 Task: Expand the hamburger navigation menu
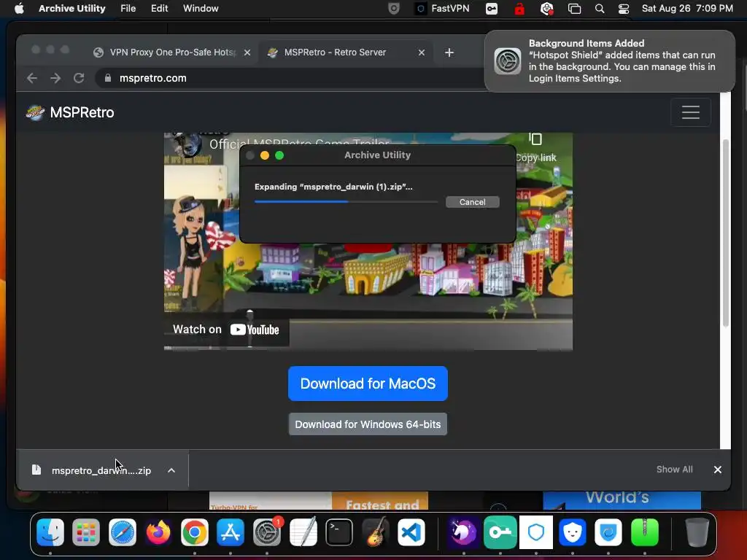tap(690, 112)
